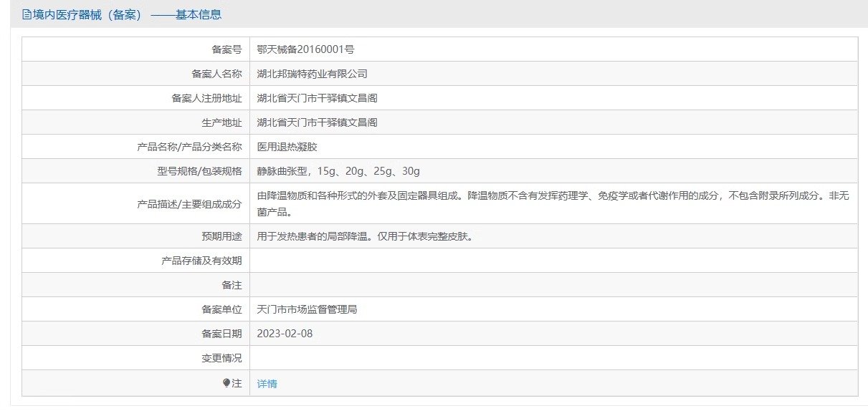868x416 pixels.
Task: Click the label 备案人注册地址
Action: point(206,98)
